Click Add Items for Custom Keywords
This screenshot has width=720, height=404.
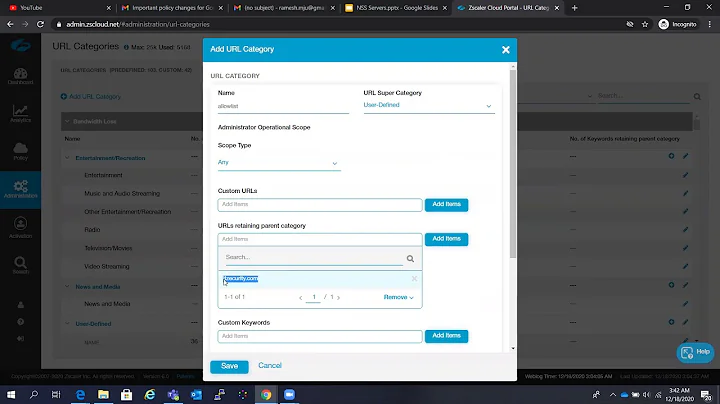click(446, 336)
